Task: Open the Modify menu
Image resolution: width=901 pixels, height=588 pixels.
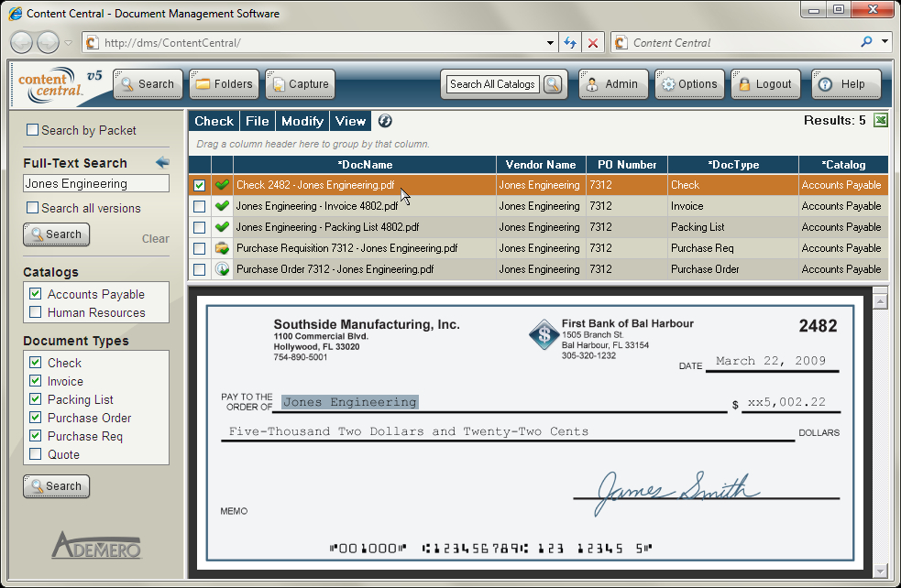Action: point(302,121)
